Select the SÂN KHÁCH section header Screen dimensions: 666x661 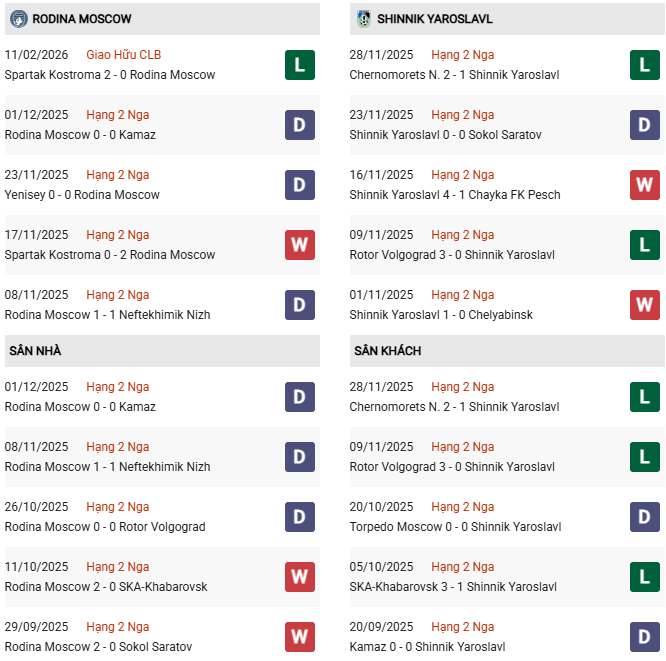pos(387,351)
